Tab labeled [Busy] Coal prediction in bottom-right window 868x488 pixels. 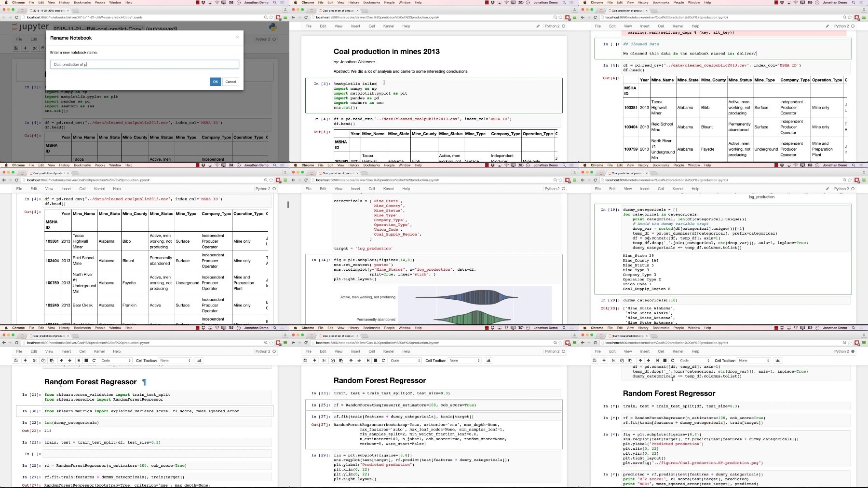tap(627, 335)
